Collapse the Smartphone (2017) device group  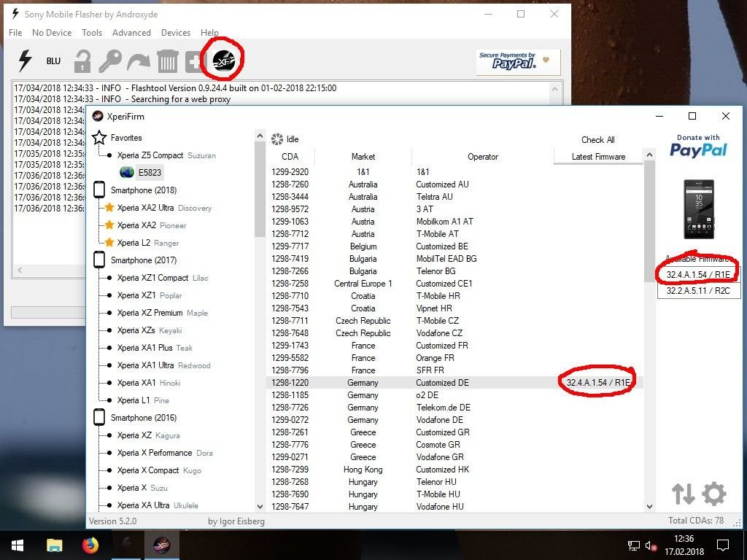tap(99, 260)
